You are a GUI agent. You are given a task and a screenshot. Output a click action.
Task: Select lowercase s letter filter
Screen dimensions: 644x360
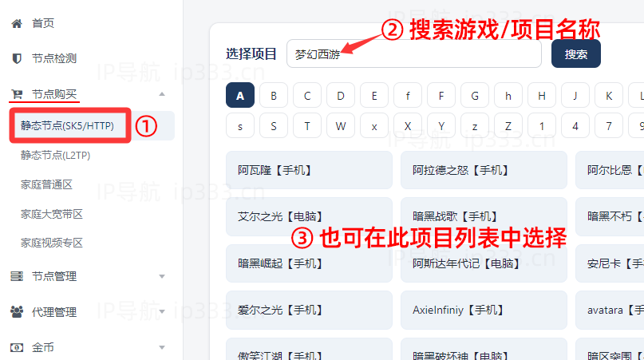pos(240,126)
